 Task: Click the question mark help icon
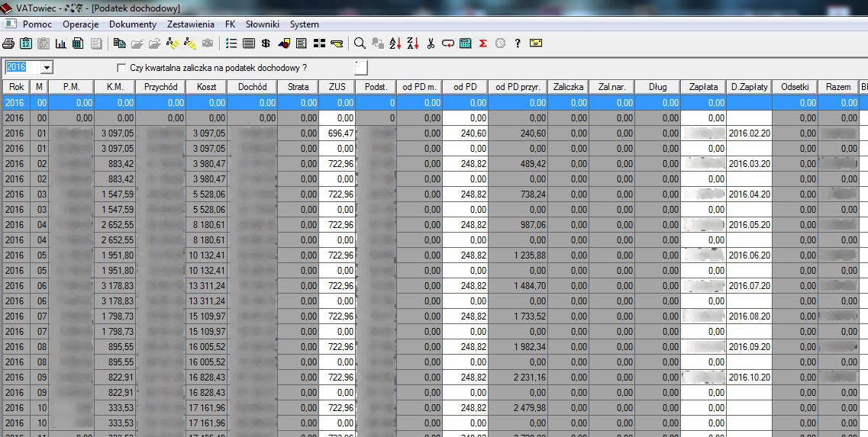tap(518, 43)
